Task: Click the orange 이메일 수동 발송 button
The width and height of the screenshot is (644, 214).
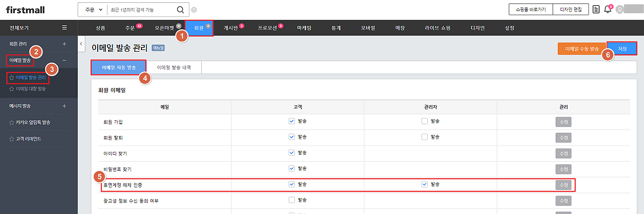Action: coord(581,49)
